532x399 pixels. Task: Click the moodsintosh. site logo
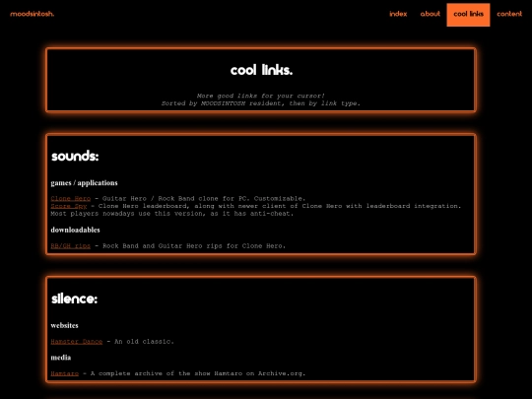[33, 14]
